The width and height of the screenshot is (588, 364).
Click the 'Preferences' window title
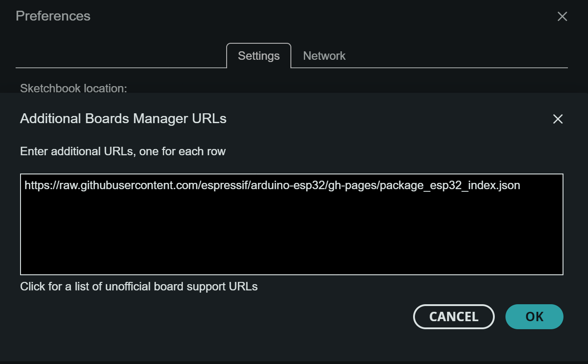click(53, 16)
